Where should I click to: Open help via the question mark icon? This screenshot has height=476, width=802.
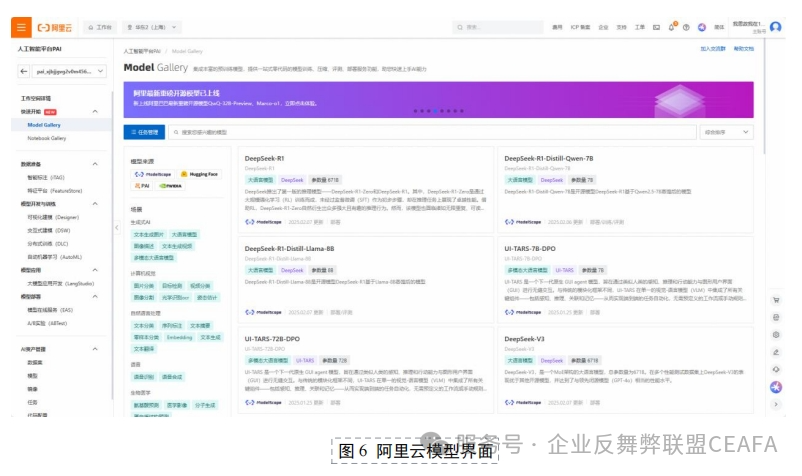click(686, 27)
